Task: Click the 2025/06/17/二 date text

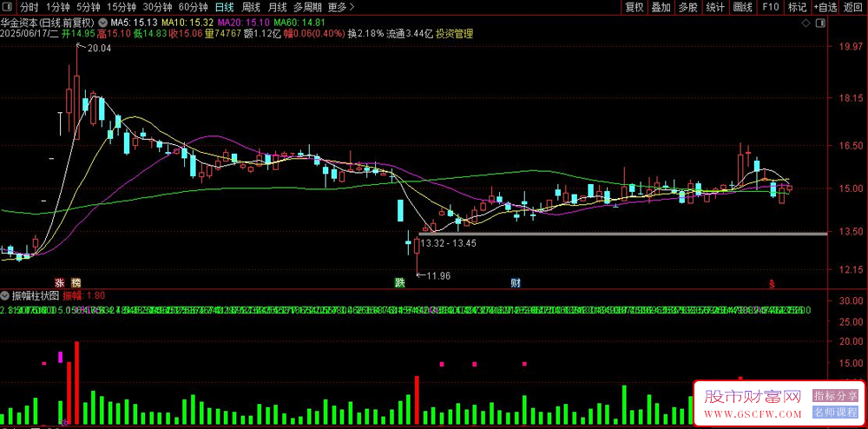Action: (30, 34)
